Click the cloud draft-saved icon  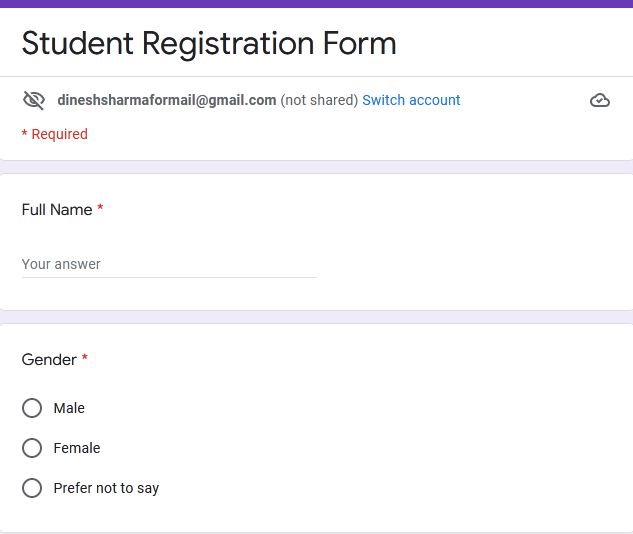click(x=599, y=100)
